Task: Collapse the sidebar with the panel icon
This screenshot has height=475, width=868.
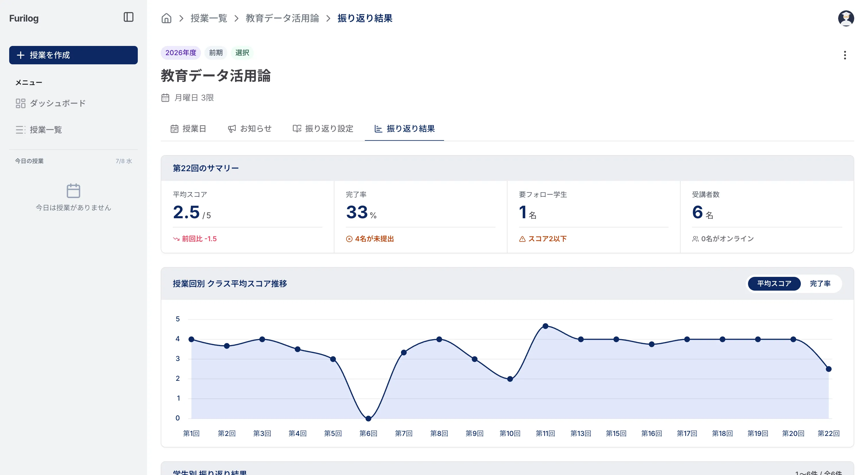Action: point(128,17)
